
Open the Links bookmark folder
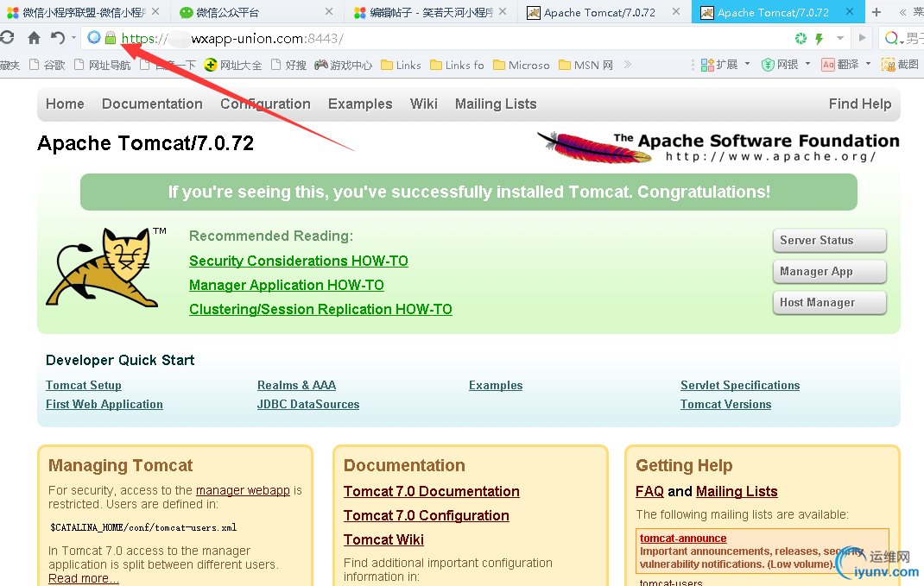(401, 65)
